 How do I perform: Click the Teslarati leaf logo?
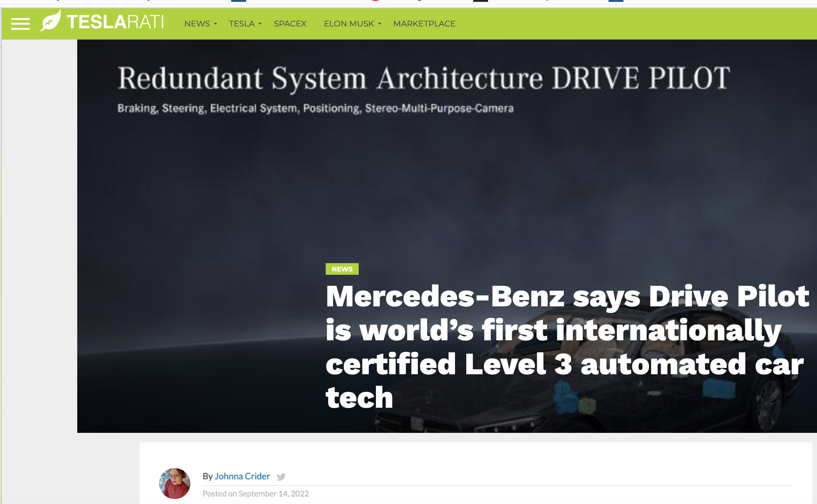click(x=50, y=20)
